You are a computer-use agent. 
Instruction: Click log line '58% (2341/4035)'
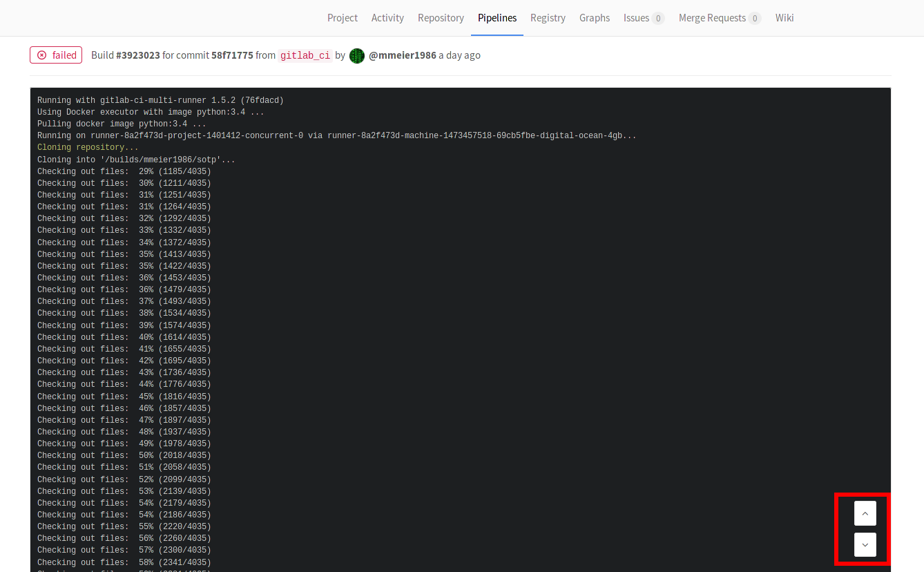pyautogui.click(x=124, y=562)
